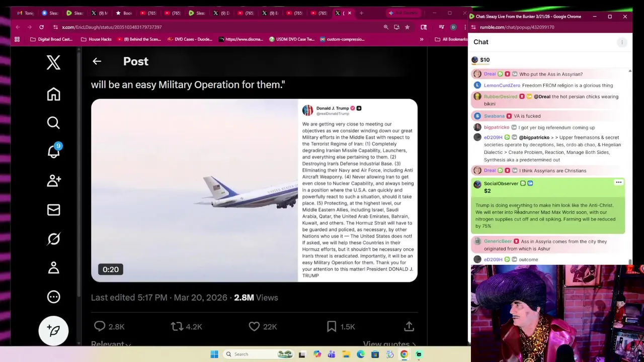Click username RubberDesired in chat
Image resolution: width=644 pixels, height=362 pixels.
tap(501, 97)
